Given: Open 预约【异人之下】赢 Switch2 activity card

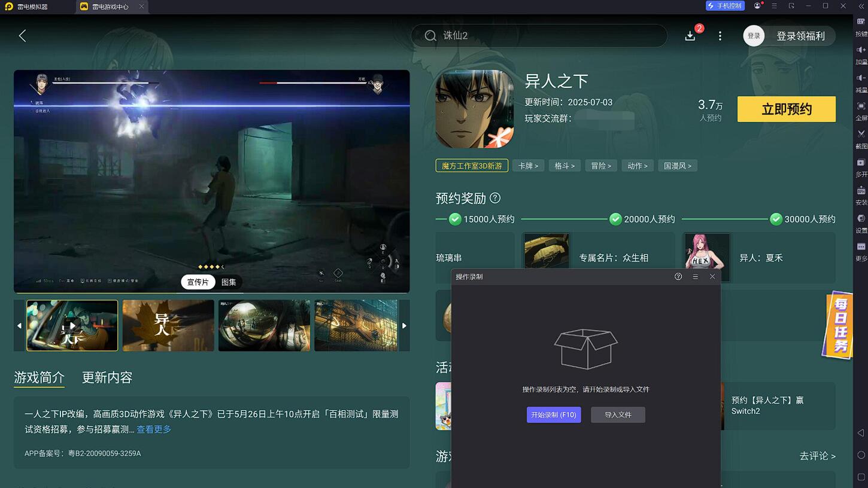Looking at the screenshot, I should [778, 406].
